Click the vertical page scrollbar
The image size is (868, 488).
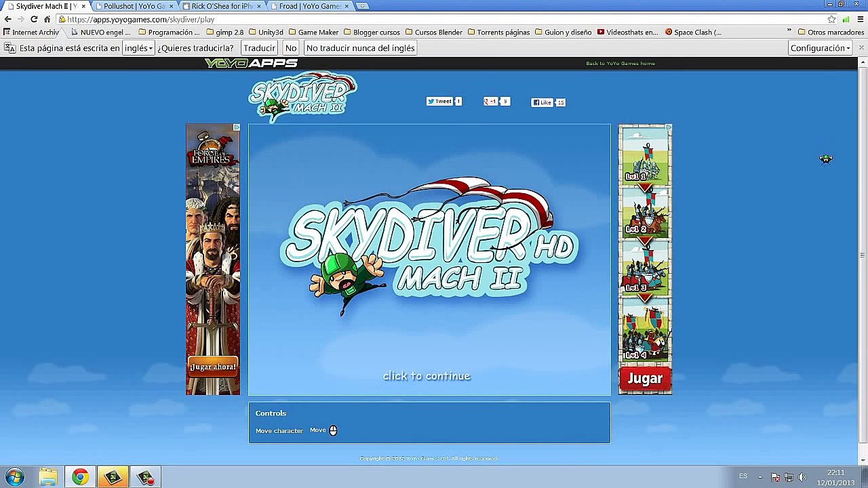click(x=863, y=256)
